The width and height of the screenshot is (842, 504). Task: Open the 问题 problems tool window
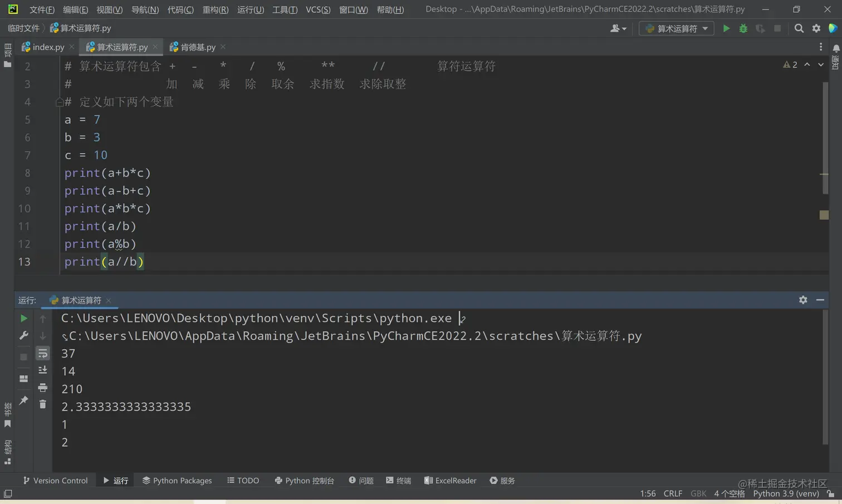[361, 481]
